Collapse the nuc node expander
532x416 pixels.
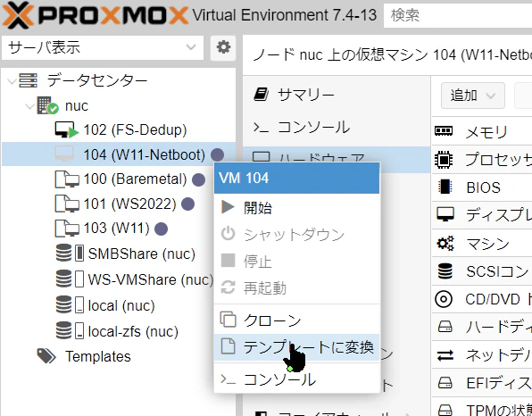coord(29,106)
